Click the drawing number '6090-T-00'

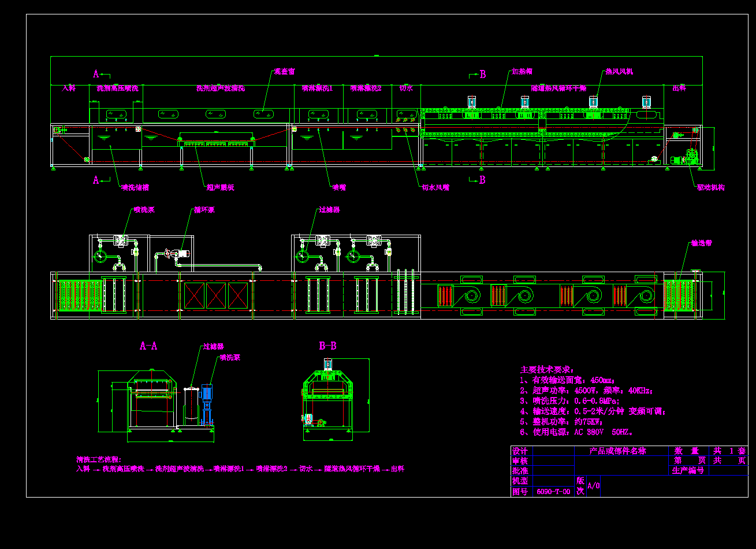click(x=553, y=492)
